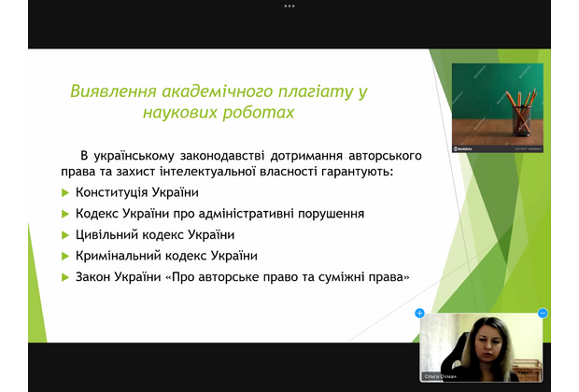Open the three-dot menu at top
Screen dimensions: 579x392
289,6
